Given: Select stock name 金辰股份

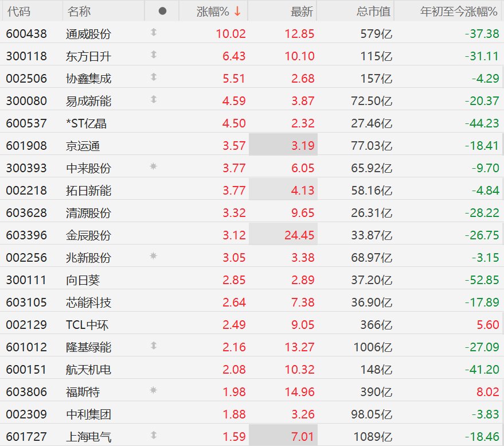Looking at the screenshot, I should 88,235.
